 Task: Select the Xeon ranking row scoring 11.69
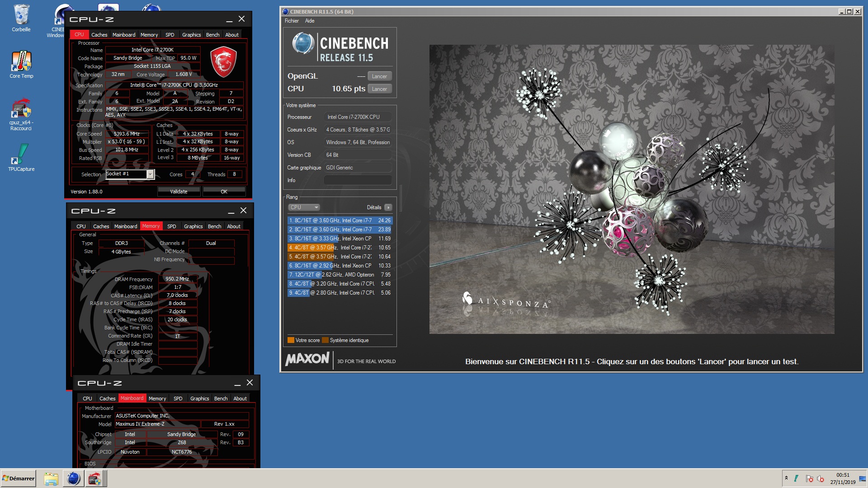click(x=340, y=239)
